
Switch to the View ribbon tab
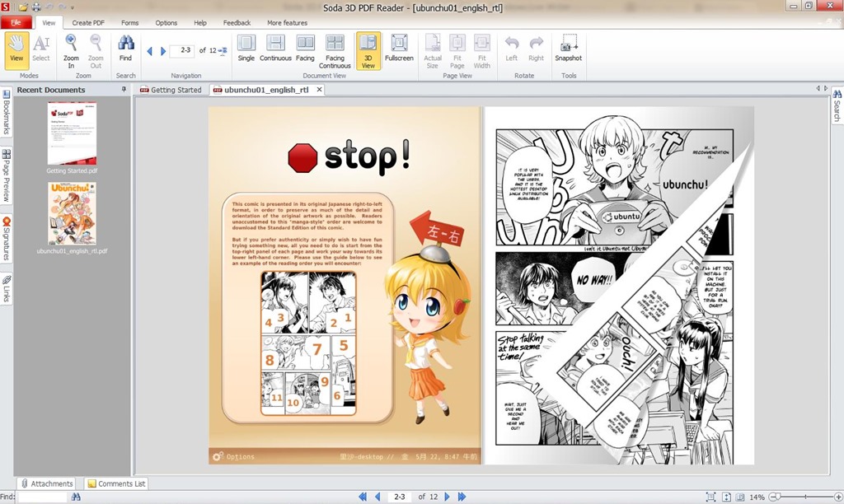[x=49, y=22]
